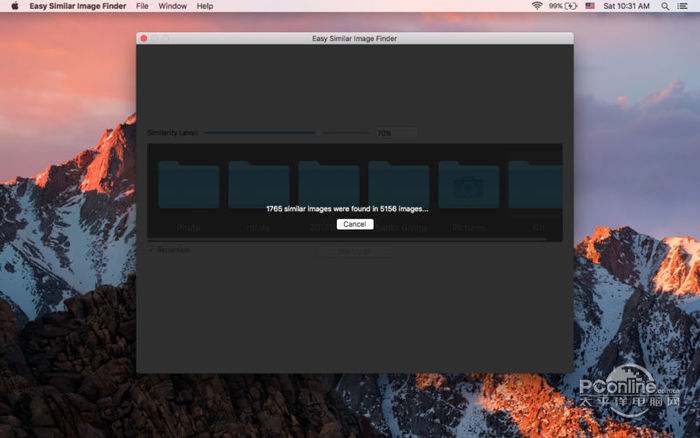
Task: Open the Apple menu
Action: click(x=15, y=6)
